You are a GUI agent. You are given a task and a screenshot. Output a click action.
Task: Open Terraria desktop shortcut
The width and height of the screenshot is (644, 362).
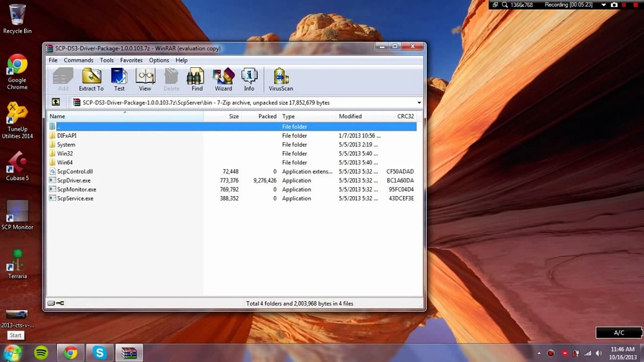click(x=17, y=264)
